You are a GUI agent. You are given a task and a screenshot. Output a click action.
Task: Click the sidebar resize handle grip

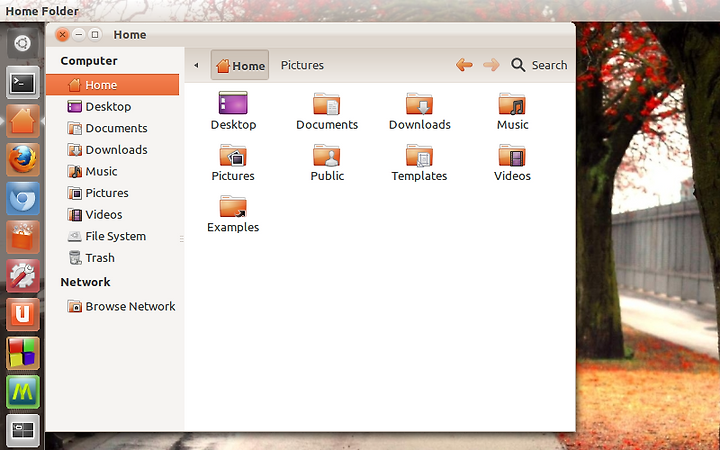[x=182, y=239]
